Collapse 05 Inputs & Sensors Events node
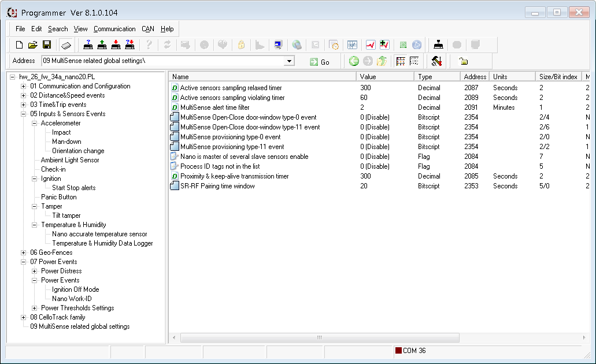The height and width of the screenshot is (364, 596). [24, 114]
